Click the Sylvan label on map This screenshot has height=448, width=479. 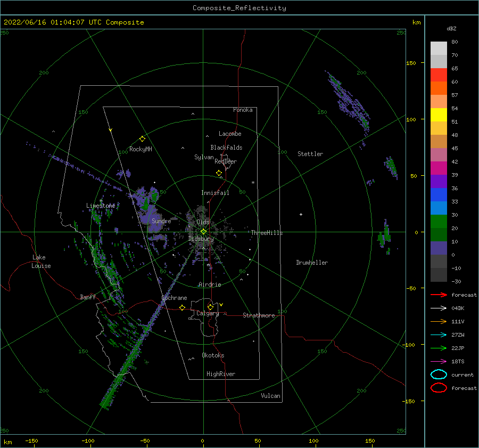click(x=204, y=157)
